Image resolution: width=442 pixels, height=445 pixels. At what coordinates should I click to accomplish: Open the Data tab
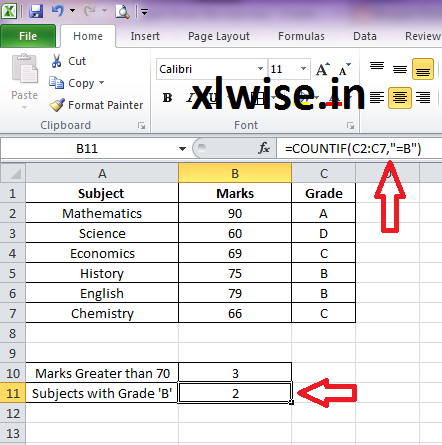tap(365, 36)
